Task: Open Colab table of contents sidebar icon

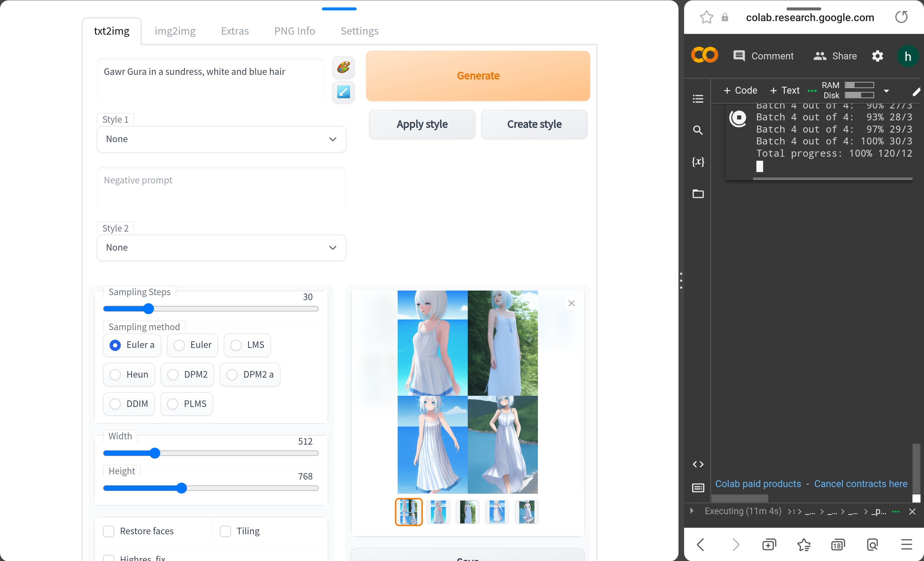Action: [x=698, y=99]
